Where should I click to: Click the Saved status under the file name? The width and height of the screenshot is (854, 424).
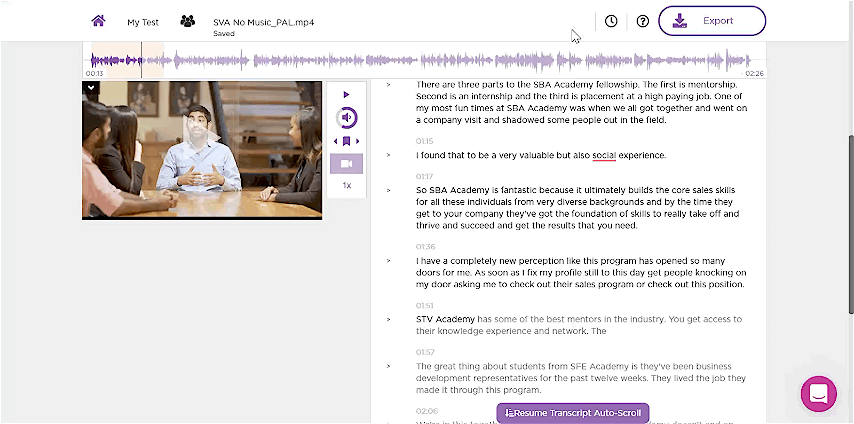(x=224, y=34)
